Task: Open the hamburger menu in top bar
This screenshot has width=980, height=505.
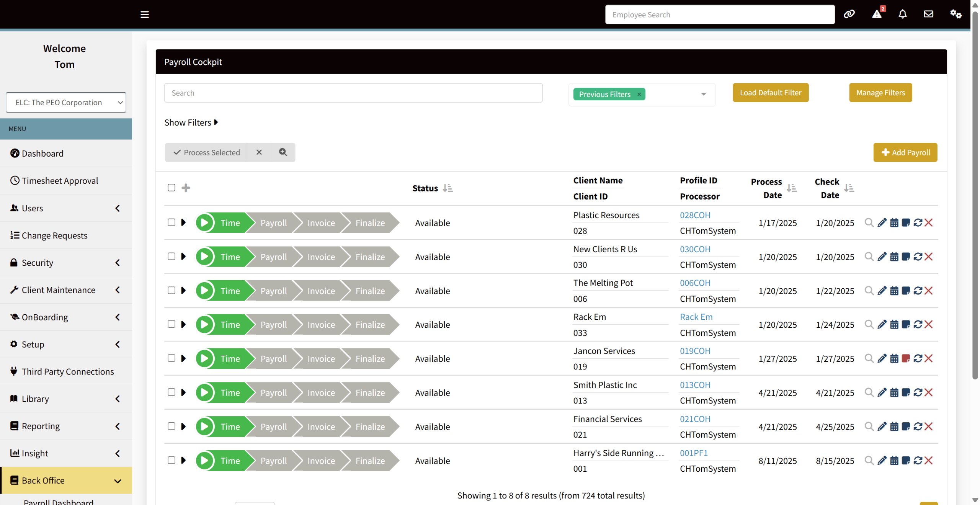Action: [144, 15]
